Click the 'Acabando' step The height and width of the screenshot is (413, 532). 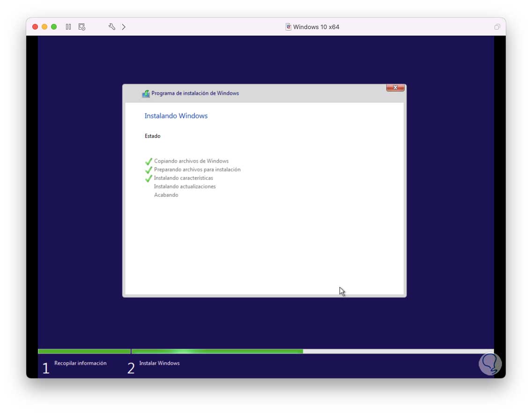pos(166,195)
